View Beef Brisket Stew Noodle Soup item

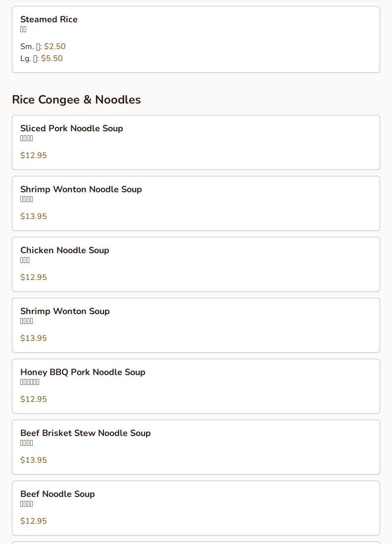86,434
